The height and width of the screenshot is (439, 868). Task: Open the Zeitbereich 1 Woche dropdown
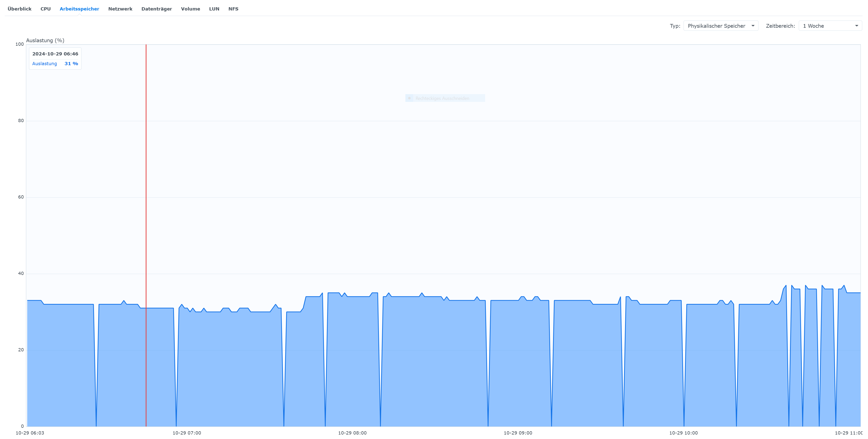pos(830,26)
